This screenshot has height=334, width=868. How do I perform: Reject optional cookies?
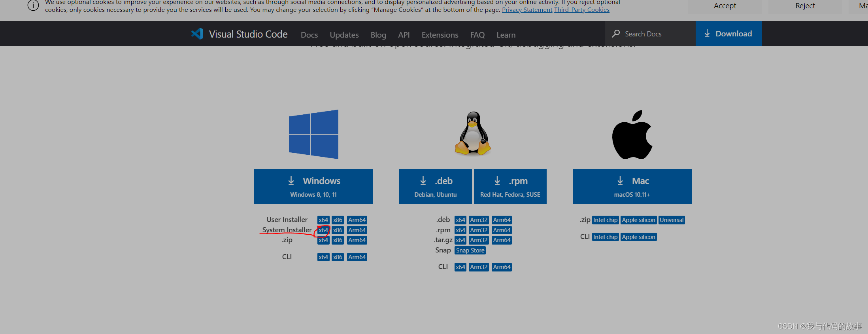805,6
